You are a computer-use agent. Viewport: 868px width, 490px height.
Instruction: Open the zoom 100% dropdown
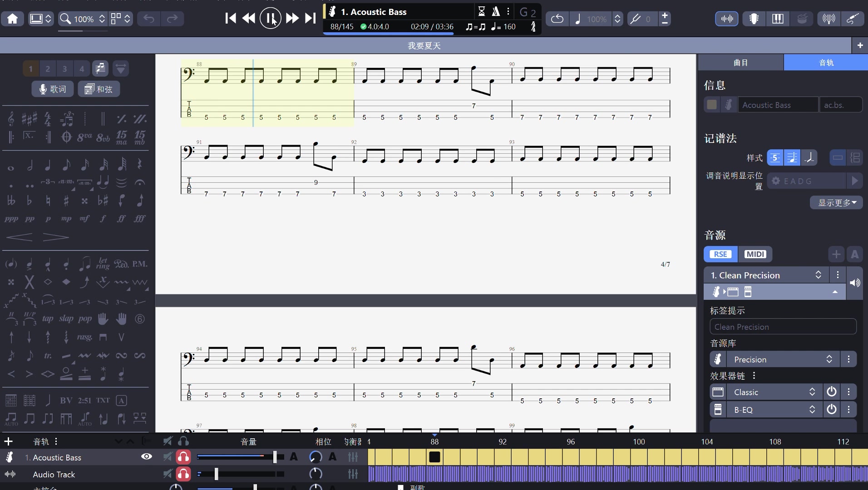[83, 19]
